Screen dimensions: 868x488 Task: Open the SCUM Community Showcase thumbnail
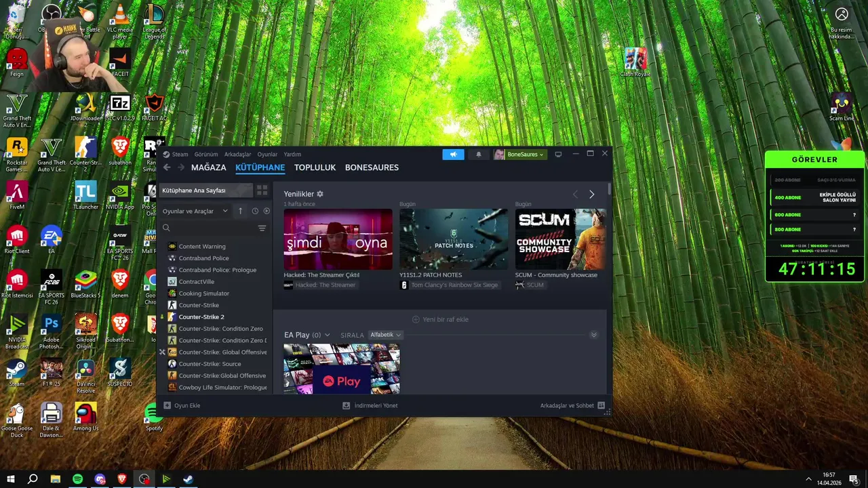pos(560,239)
